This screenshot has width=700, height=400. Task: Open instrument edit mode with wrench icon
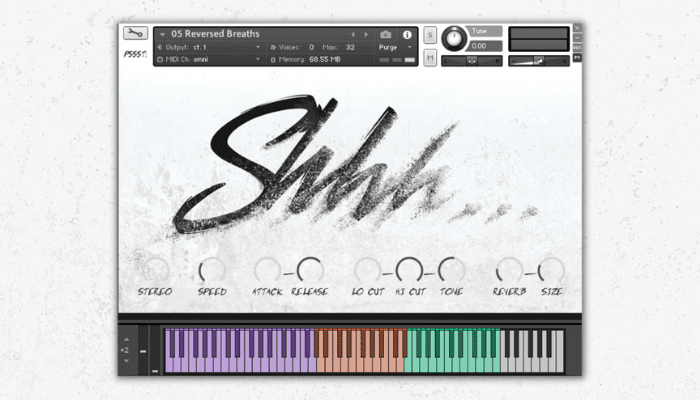click(x=135, y=33)
